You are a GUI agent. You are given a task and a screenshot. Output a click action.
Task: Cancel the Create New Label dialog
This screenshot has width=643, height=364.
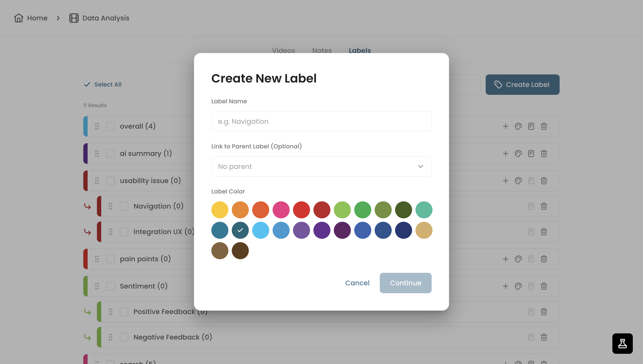(x=357, y=283)
